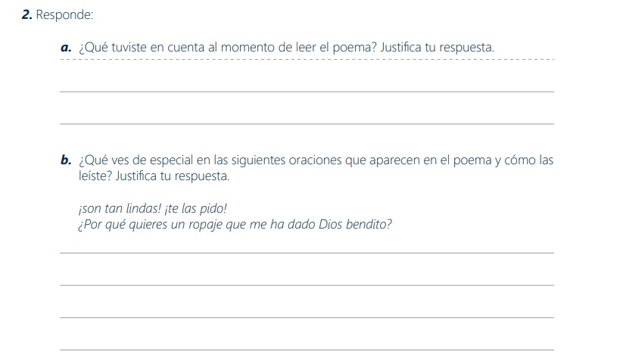Click the second answer line under question b
Viewport: 620px width, 364px height.
point(307,285)
